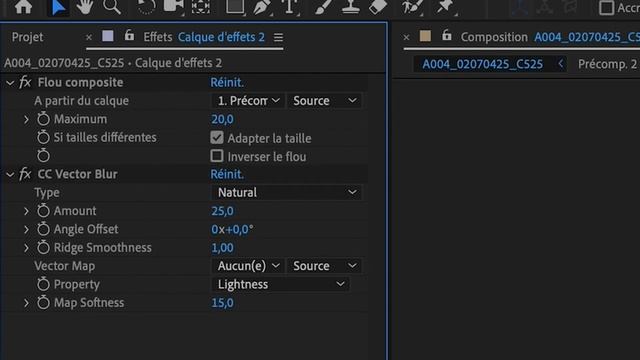This screenshot has width=640, height=360.
Task: Open Source dropdown in Vector Map row
Action: tap(324, 266)
